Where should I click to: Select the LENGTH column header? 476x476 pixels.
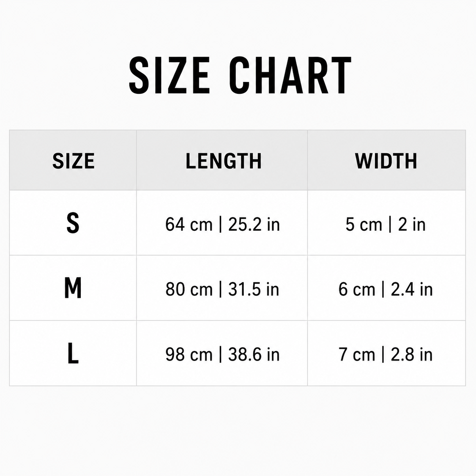[x=224, y=161]
